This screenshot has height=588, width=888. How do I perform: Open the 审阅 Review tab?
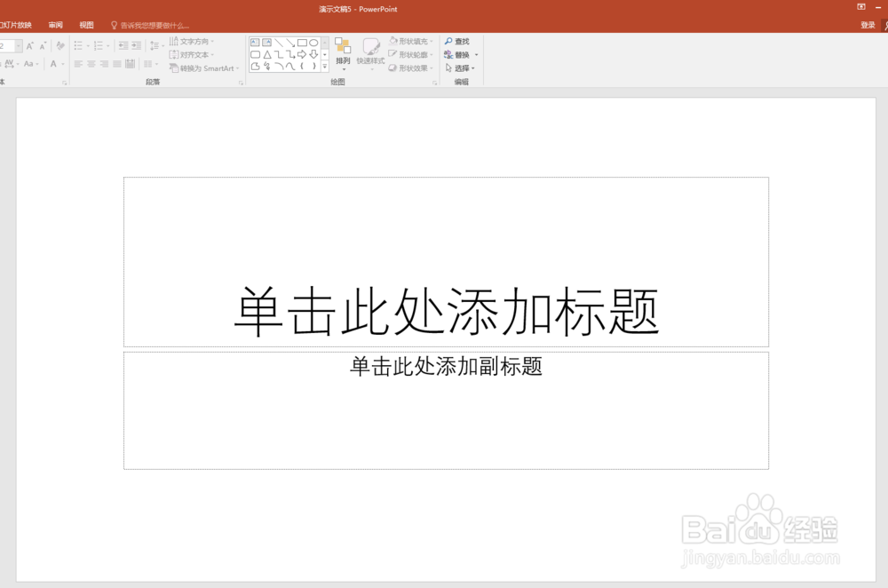(55, 25)
